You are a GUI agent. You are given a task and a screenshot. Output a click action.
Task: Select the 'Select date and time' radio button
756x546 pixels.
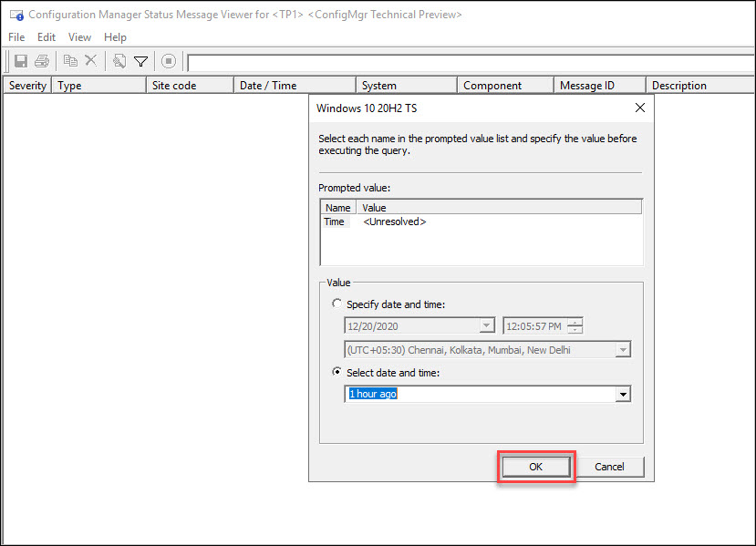(x=337, y=372)
